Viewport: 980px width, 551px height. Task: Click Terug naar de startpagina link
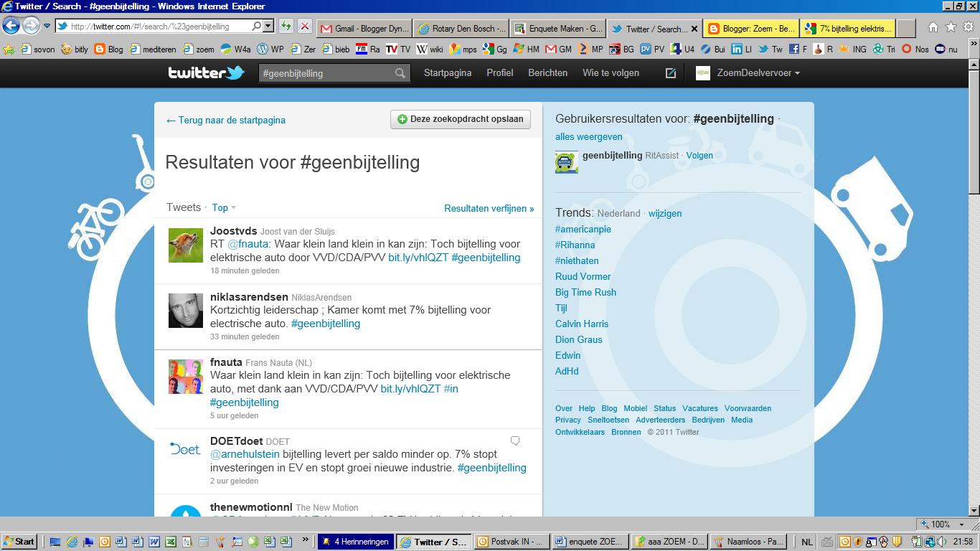point(226,120)
